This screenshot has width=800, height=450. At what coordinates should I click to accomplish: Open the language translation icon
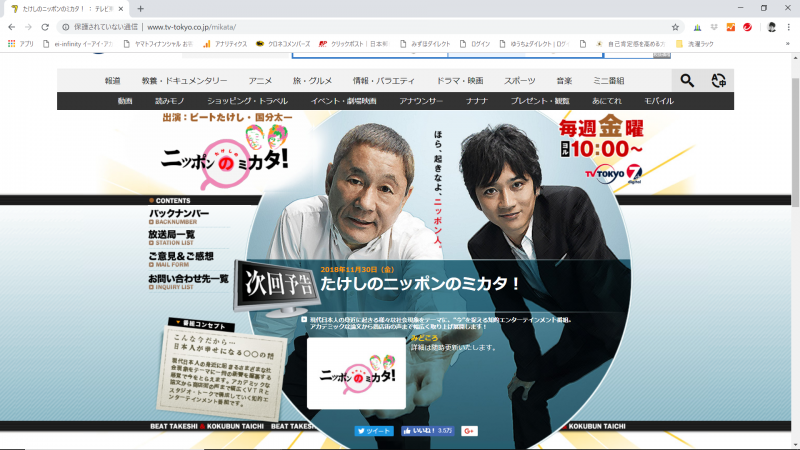click(x=718, y=80)
